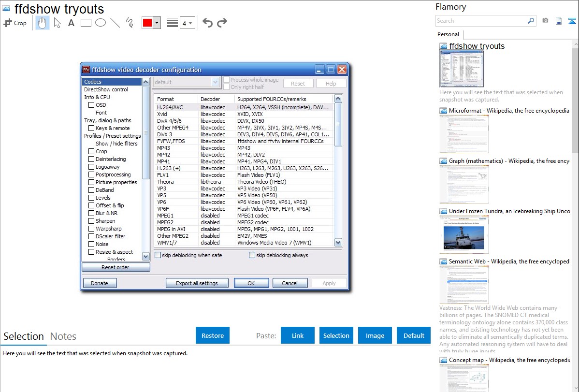Screen dimensions: 579x392
Task: Switch to the Selection tab heading
Action: 24,336
